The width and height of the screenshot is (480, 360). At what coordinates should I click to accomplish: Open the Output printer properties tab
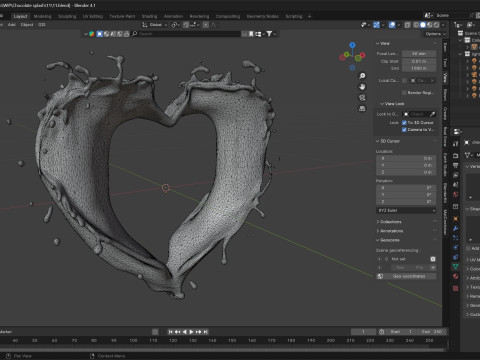click(x=455, y=165)
